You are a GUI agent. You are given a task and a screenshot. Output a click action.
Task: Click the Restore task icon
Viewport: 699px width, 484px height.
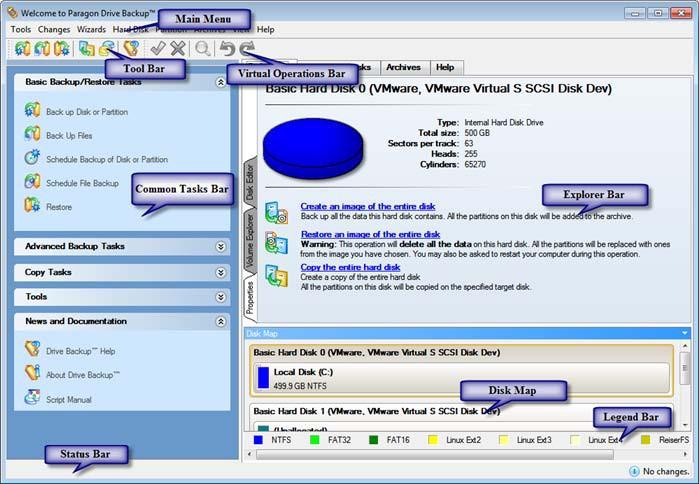[x=33, y=205]
